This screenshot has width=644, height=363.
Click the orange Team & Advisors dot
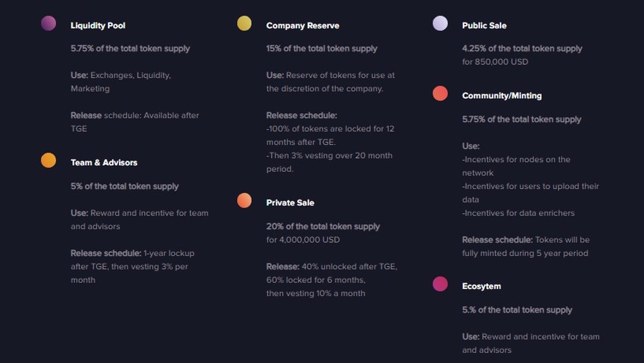tap(48, 160)
